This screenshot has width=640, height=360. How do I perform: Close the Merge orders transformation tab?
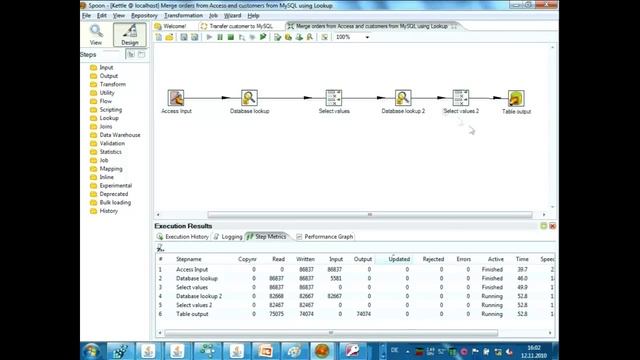point(454,26)
